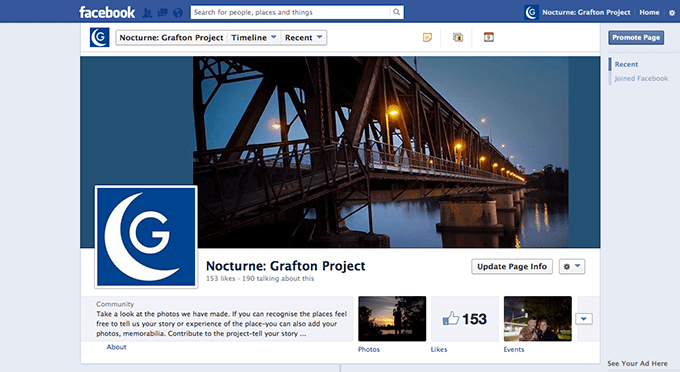680x372 pixels.
Task: Open messages icon in top bar
Action: (x=163, y=13)
